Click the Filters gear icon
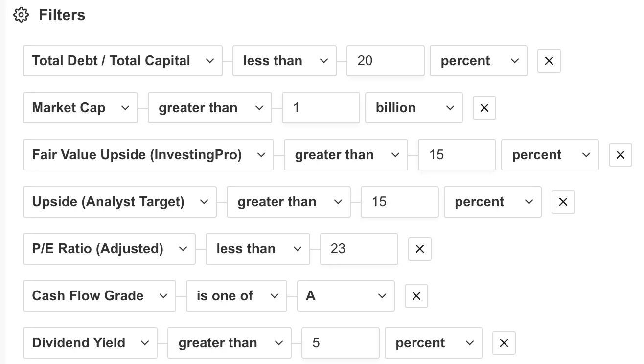Screen dimensions: 644x364 click(x=21, y=15)
